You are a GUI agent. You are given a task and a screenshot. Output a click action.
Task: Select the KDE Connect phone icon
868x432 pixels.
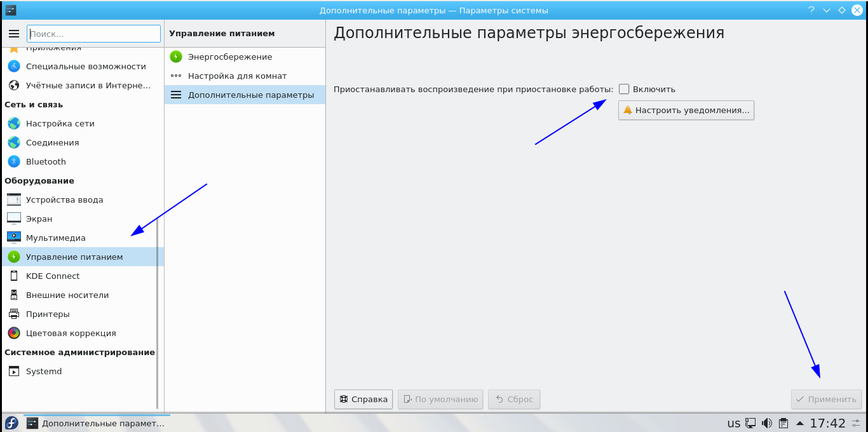(14, 276)
